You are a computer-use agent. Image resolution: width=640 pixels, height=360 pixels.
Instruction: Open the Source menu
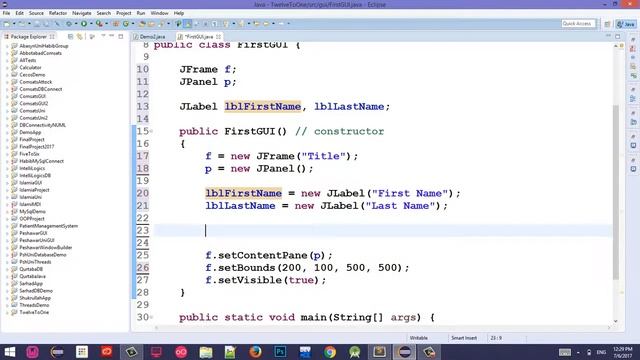(36, 13)
